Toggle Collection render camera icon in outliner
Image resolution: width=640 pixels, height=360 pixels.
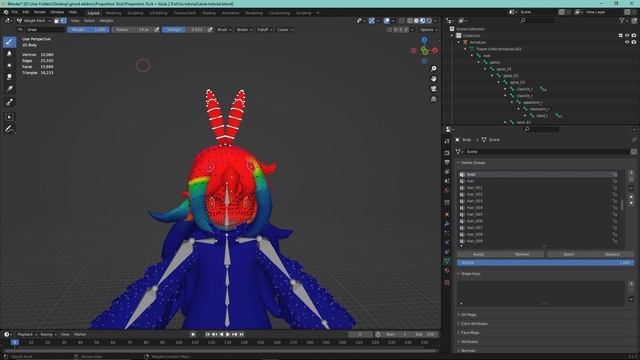(x=634, y=36)
